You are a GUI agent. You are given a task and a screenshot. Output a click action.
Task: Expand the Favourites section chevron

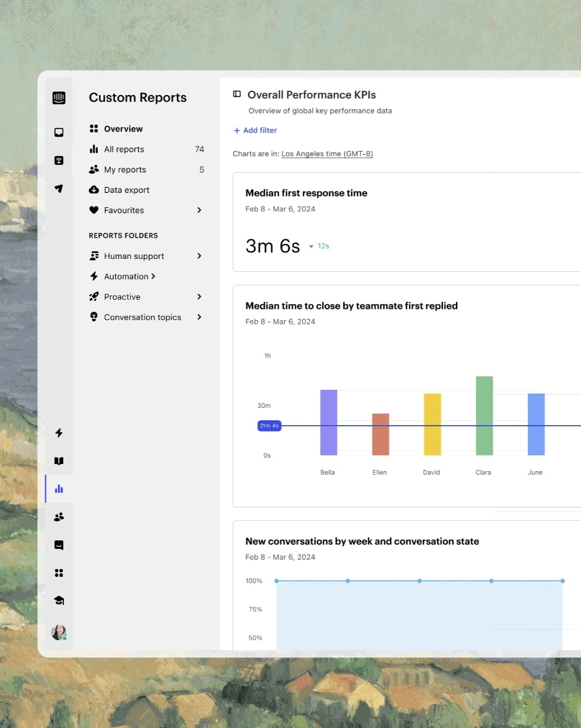click(x=199, y=210)
